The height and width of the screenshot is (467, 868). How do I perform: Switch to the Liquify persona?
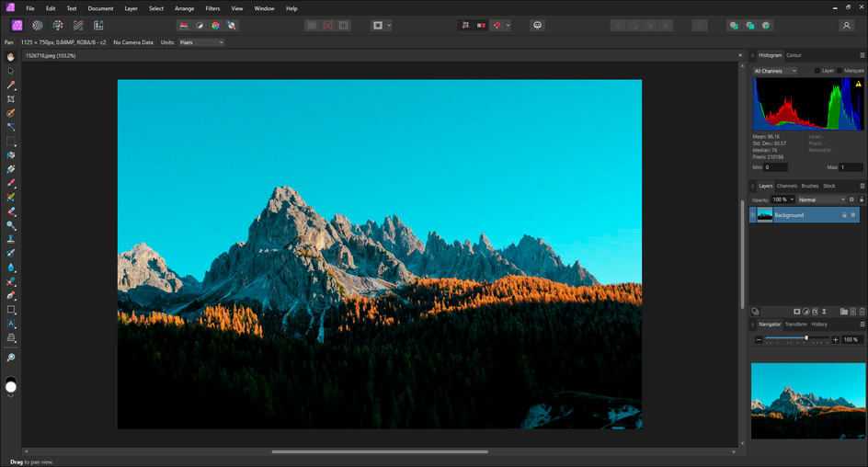coord(37,26)
